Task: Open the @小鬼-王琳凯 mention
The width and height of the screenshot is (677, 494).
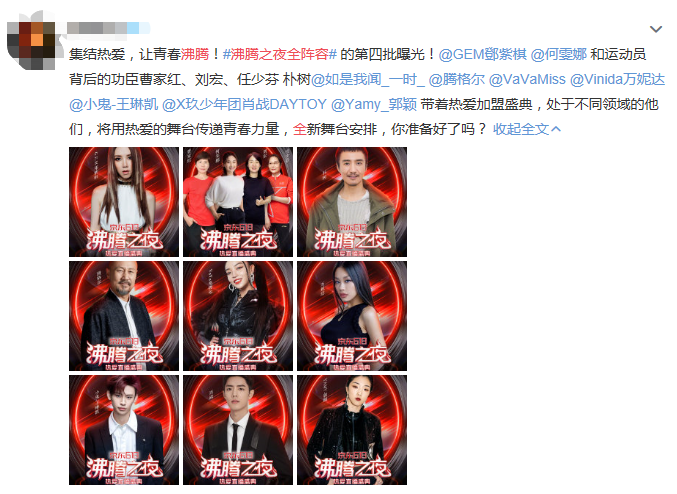Action: tap(114, 104)
